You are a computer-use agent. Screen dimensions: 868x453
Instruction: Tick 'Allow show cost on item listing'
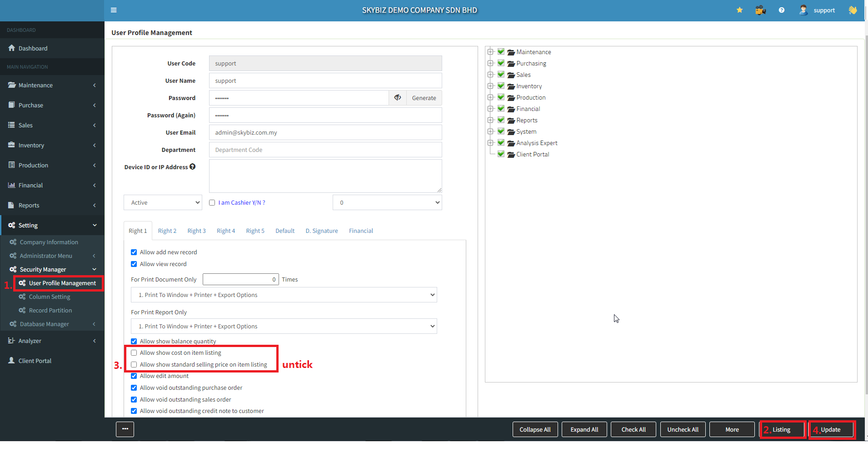[x=134, y=353]
